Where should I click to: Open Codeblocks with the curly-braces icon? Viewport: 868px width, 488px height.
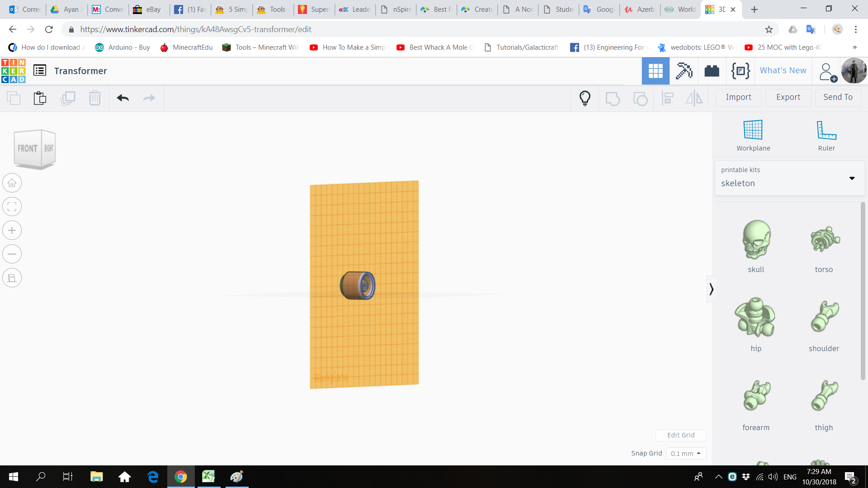[740, 71]
